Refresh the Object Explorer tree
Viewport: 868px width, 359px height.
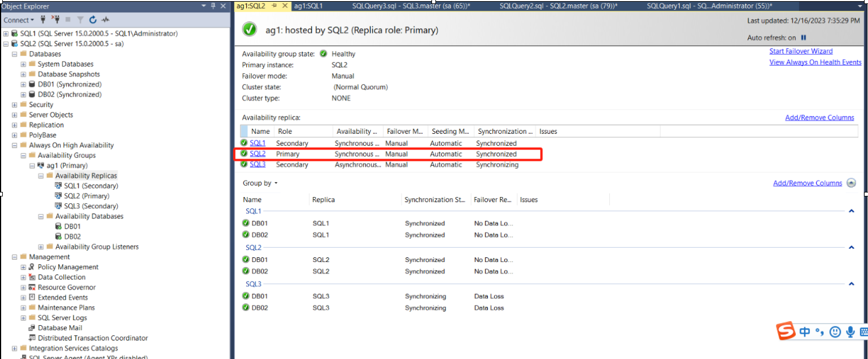pos(93,20)
